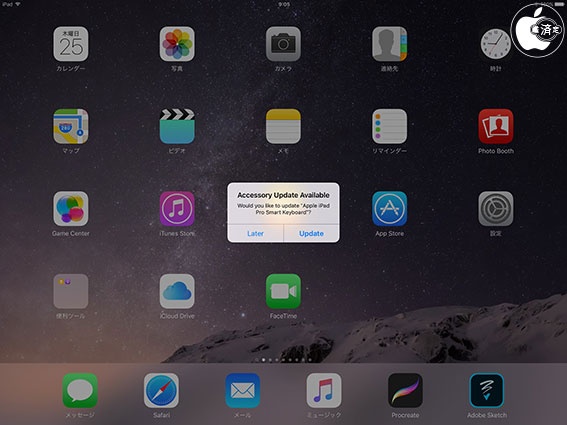Launch the Camera app

(283, 44)
